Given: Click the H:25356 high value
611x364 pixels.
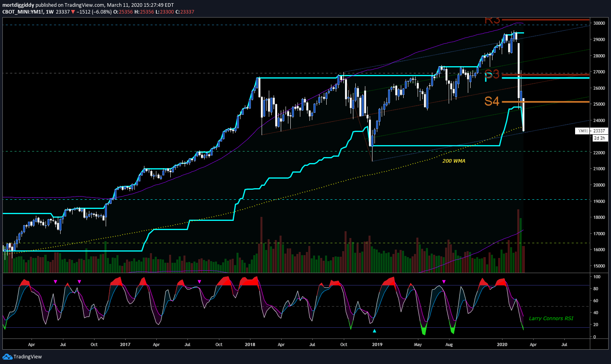Looking at the screenshot, I should point(144,12).
